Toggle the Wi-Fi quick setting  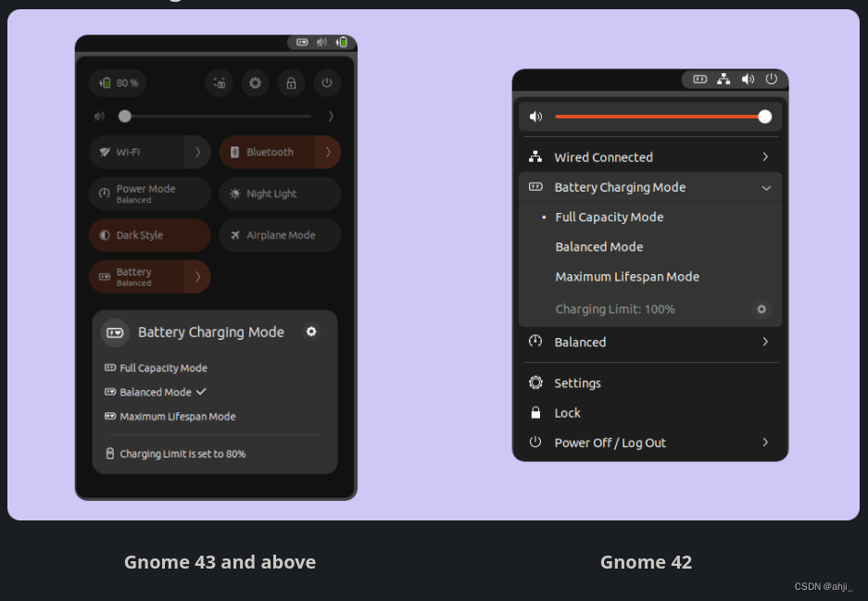point(137,152)
